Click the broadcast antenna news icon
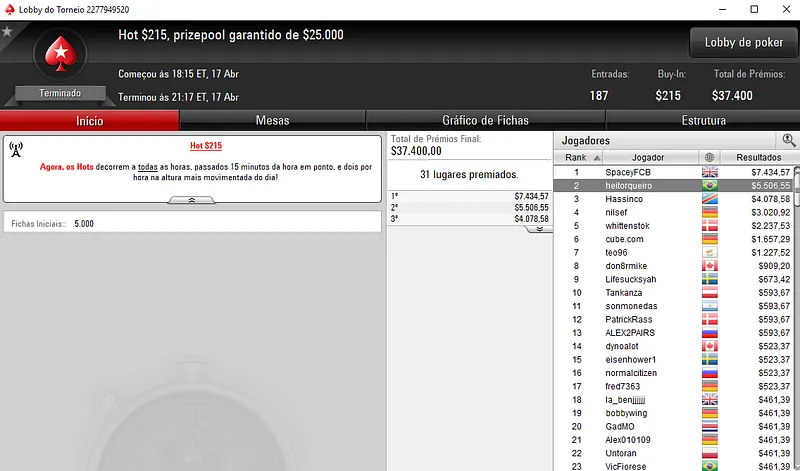 tap(16, 150)
